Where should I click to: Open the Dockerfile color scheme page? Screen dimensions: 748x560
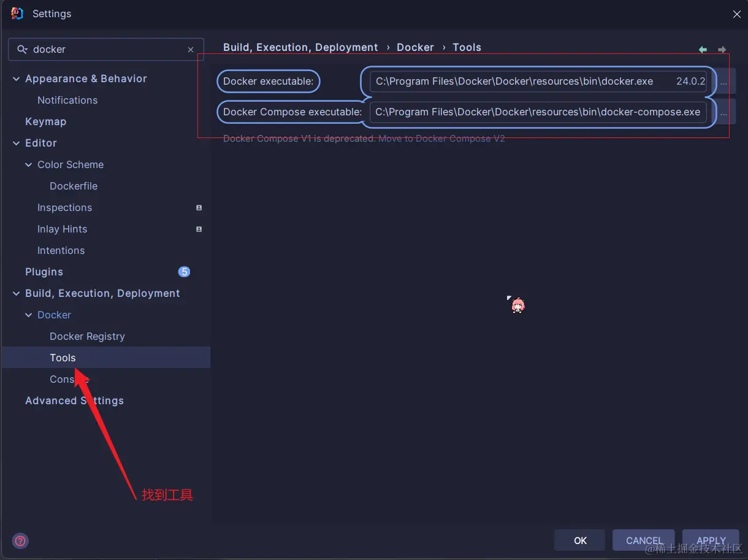click(x=74, y=186)
